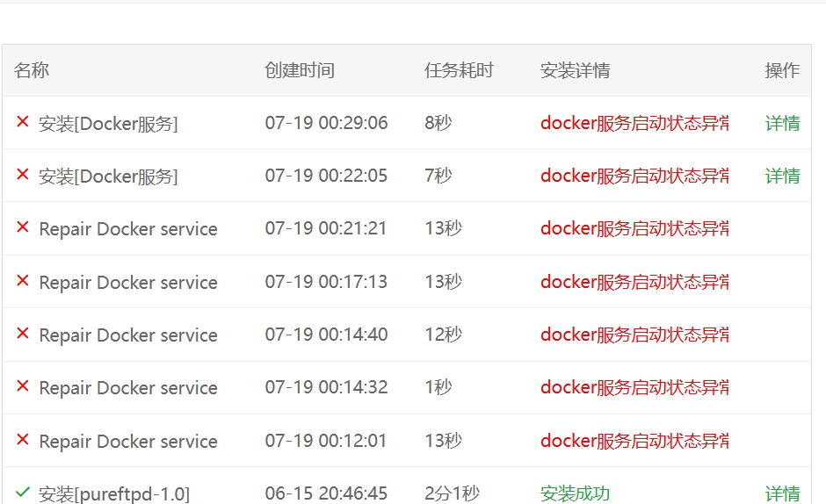Open 详情 for the 00:29:06 Docker install

pyautogui.click(x=782, y=123)
